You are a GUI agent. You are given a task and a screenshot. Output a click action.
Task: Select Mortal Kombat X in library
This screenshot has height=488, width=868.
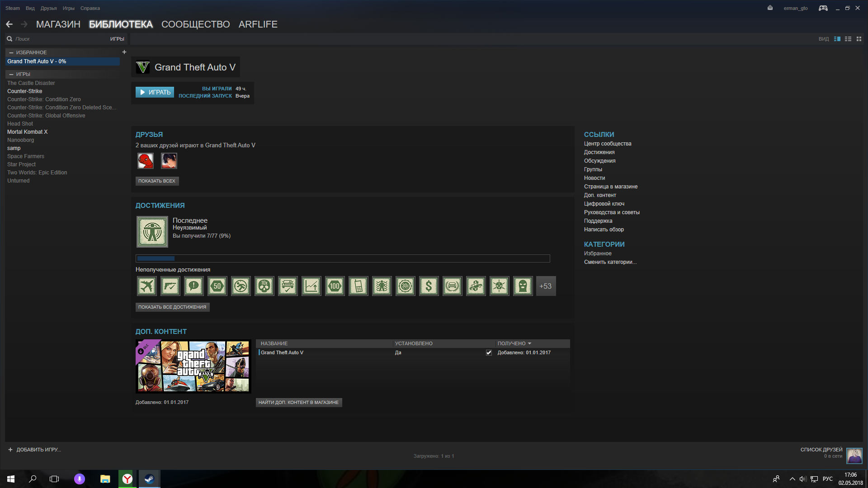tap(27, 132)
